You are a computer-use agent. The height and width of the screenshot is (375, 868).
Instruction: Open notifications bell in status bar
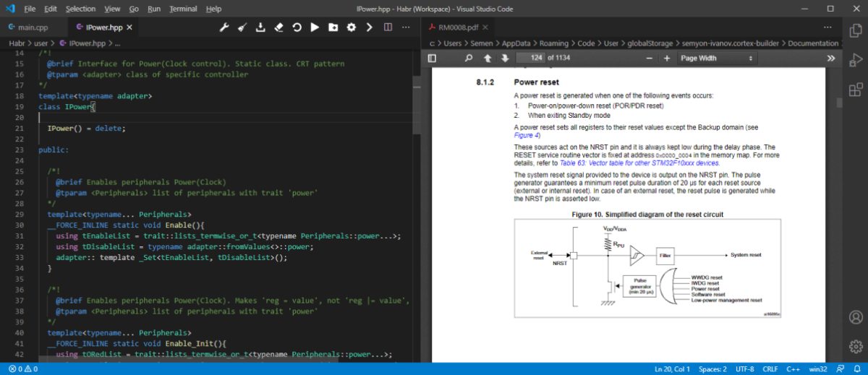[856, 368]
